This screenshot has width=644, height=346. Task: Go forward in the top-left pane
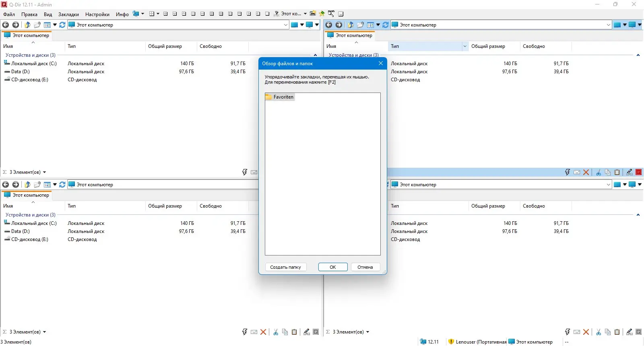click(x=16, y=25)
